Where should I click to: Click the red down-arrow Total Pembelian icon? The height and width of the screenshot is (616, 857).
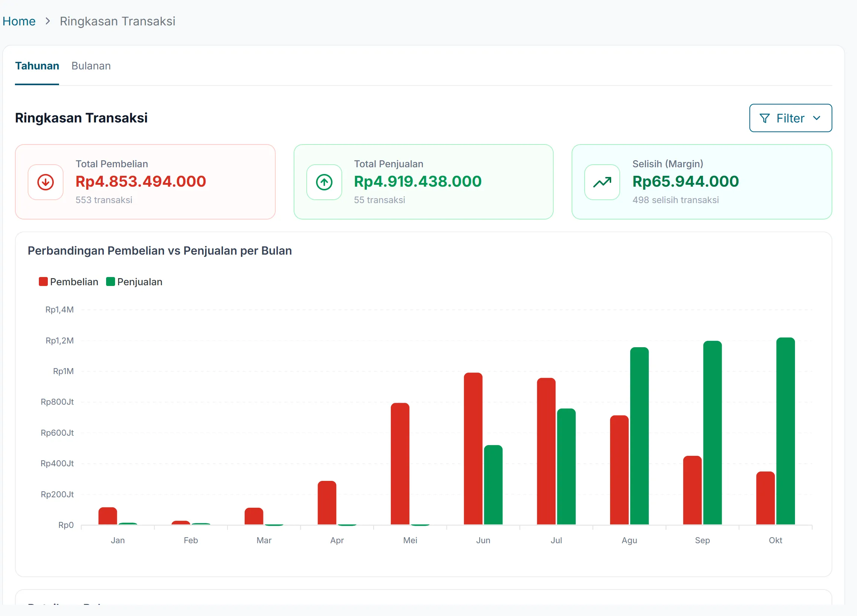tap(45, 182)
